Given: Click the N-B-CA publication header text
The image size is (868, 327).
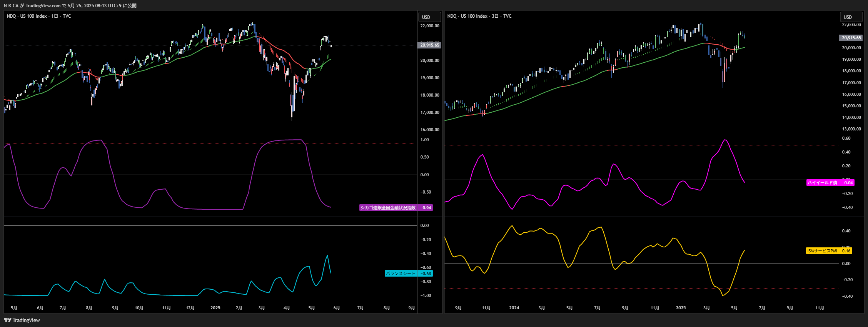Looking at the screenshot, I should pos(70,5).
